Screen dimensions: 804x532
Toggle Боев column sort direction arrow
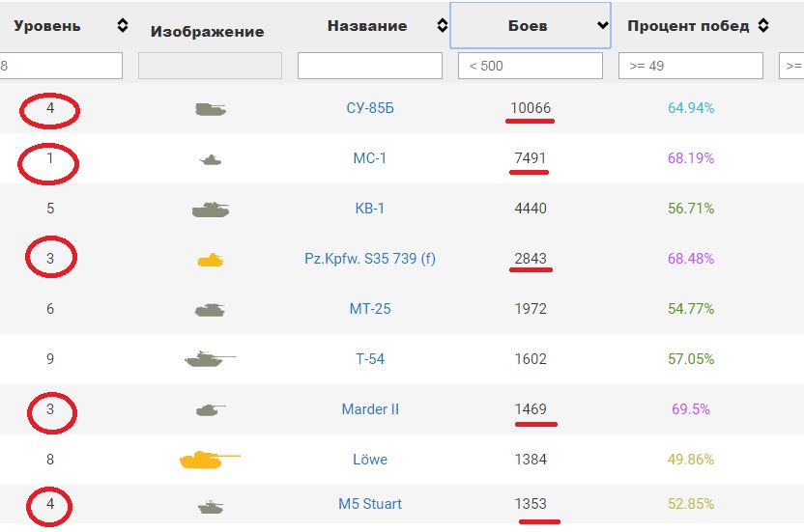point(603,24)
